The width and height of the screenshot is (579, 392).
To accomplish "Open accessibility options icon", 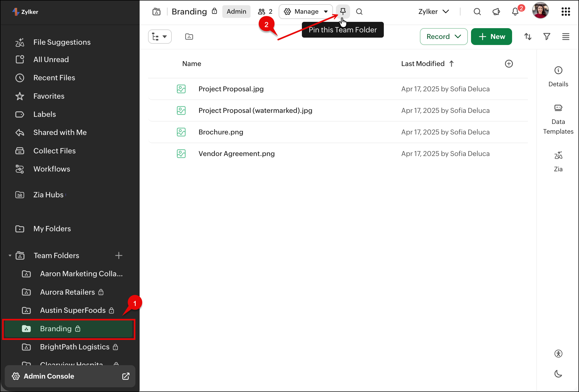I will (558, 354).
